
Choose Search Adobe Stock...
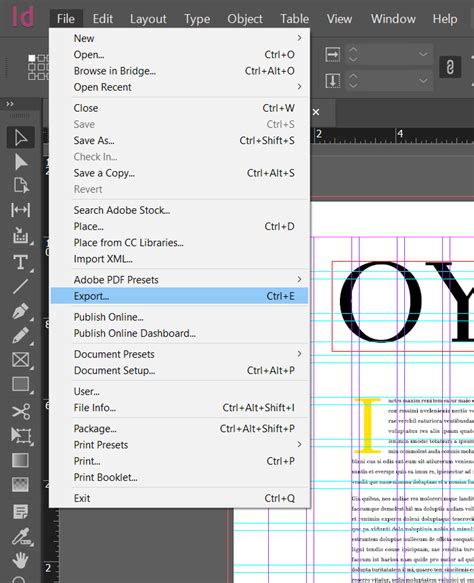click(x=180, y=210)
